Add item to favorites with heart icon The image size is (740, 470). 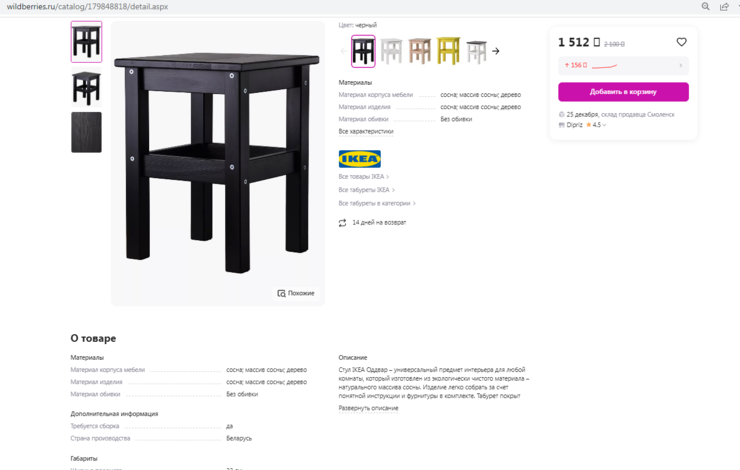681,42
